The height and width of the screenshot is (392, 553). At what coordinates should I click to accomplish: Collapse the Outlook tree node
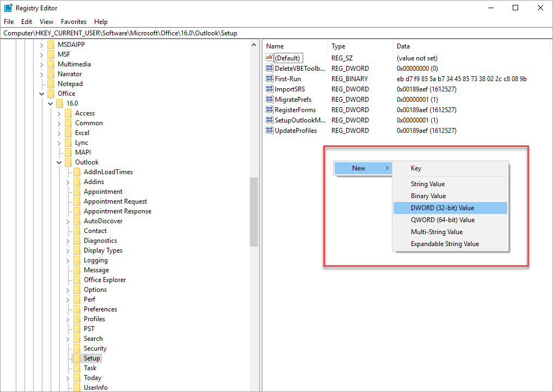59,162
